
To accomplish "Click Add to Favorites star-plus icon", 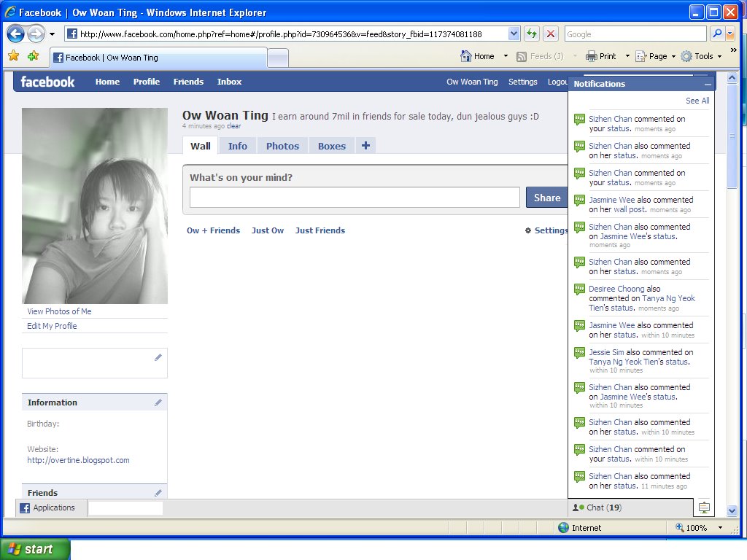I will click(33, 55).
